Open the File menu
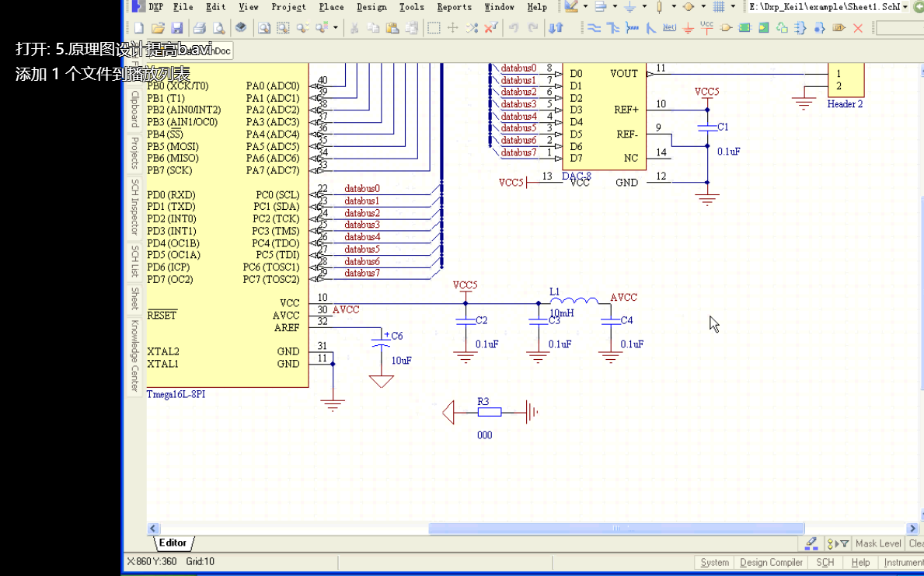 [x=183, y=7]
